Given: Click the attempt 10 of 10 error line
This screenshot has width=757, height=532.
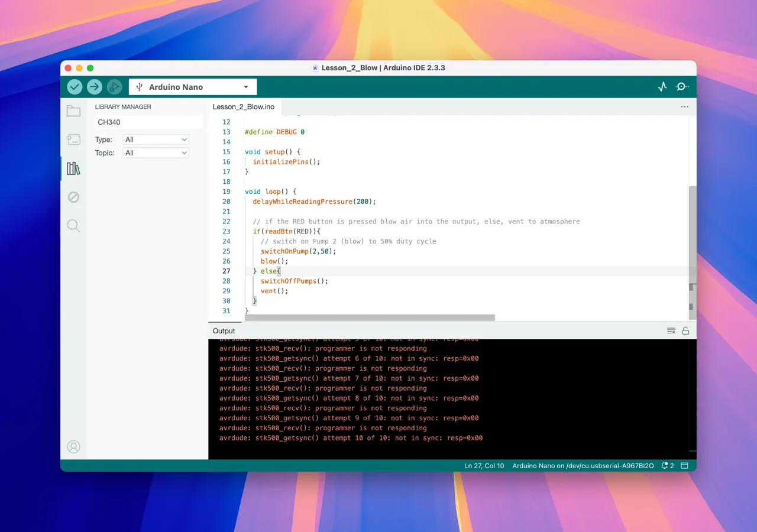Looking at the screenshot, I should click(x=351, y=438).
